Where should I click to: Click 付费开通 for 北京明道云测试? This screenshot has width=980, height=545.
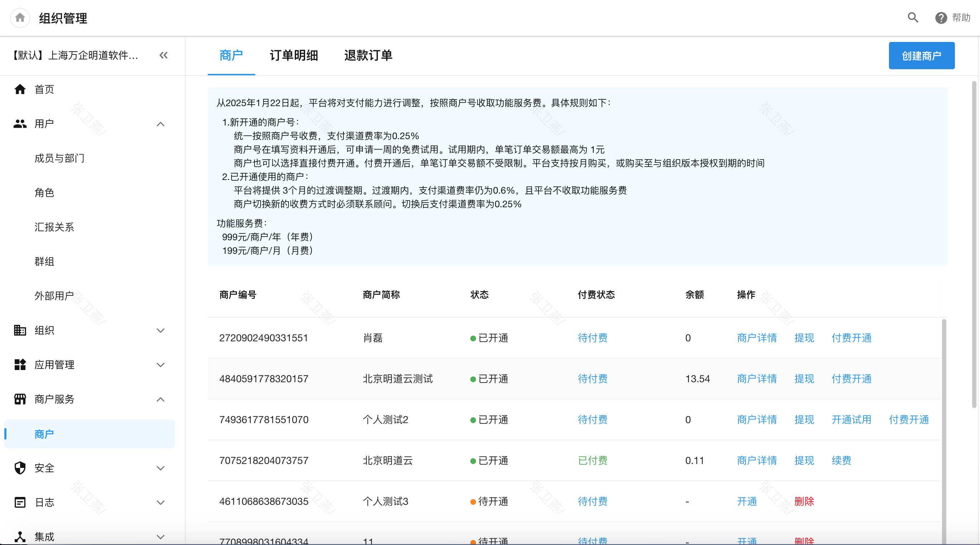pyautogui.click(x=851, y=379)
